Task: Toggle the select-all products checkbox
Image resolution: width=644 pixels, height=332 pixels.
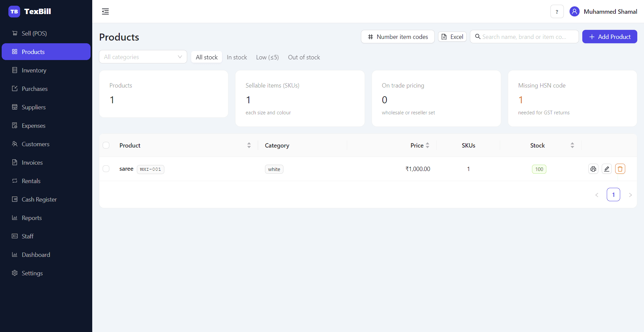Action: (106, 145)
